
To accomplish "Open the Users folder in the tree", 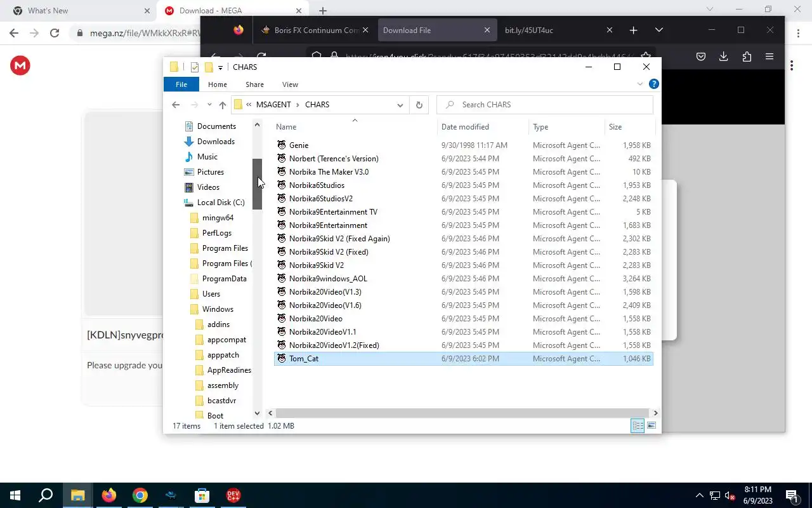I will [211, 294].
